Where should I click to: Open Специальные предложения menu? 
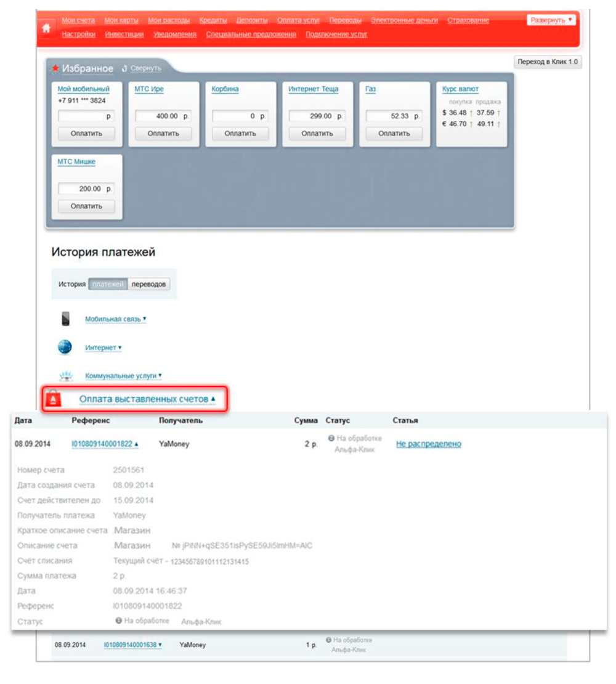[x=251, y=34]
